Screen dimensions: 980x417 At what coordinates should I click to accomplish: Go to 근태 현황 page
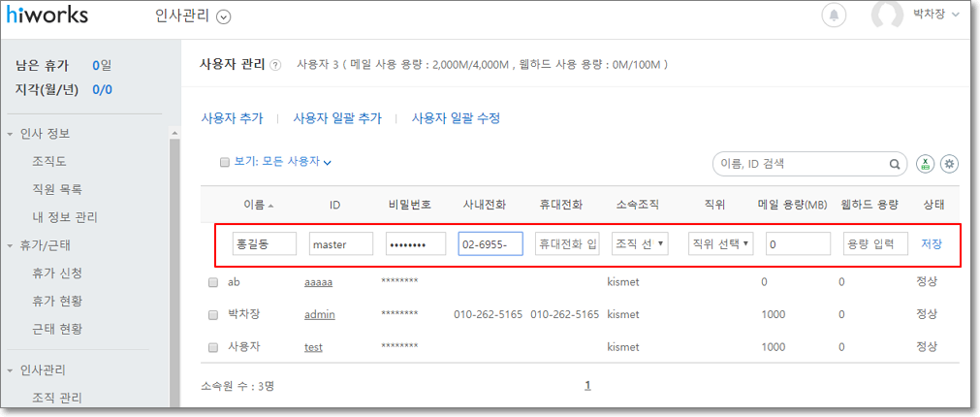[x=57, y=329]
